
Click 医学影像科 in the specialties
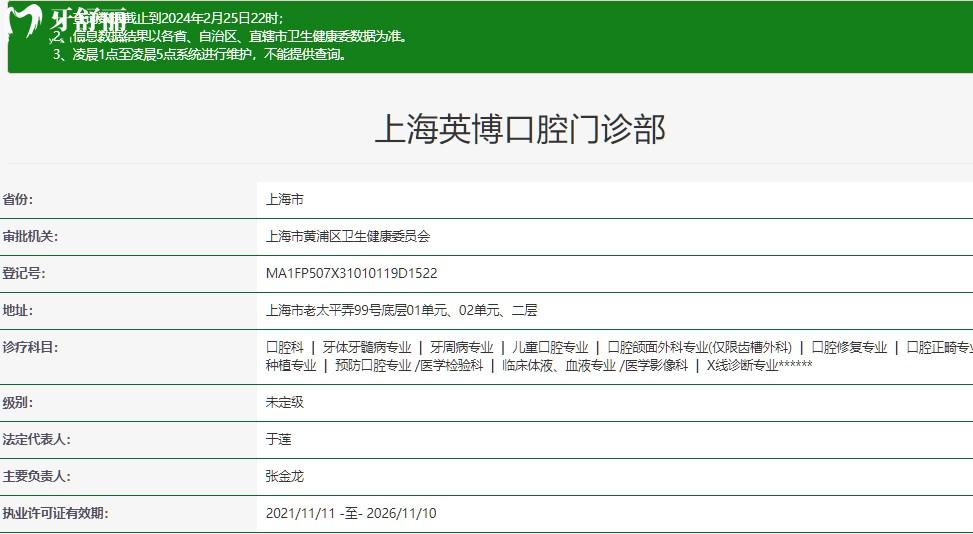pyautogui.click(x=657, y=365)
